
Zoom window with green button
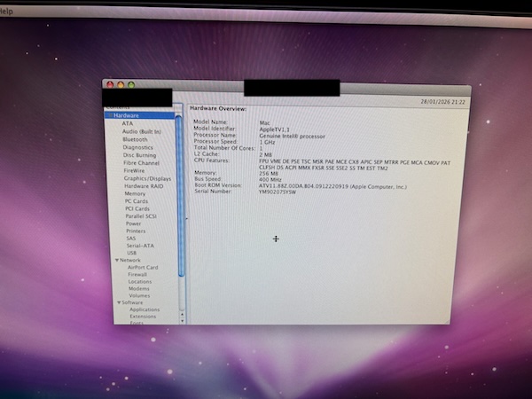[x=131, y=84]
